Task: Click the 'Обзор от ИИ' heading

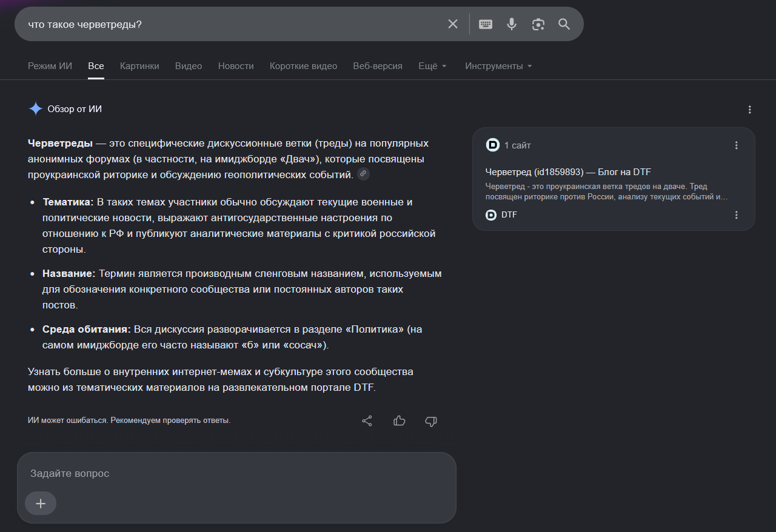Action: [75, 109]
